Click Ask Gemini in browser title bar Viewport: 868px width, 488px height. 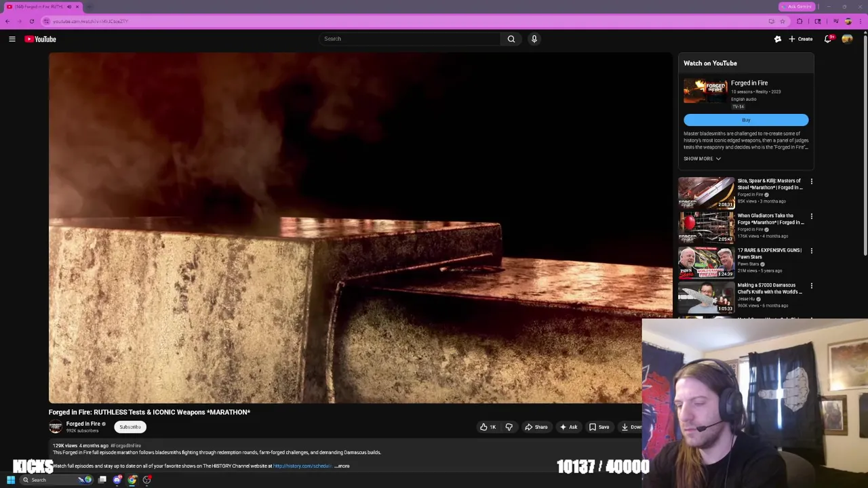796,7
